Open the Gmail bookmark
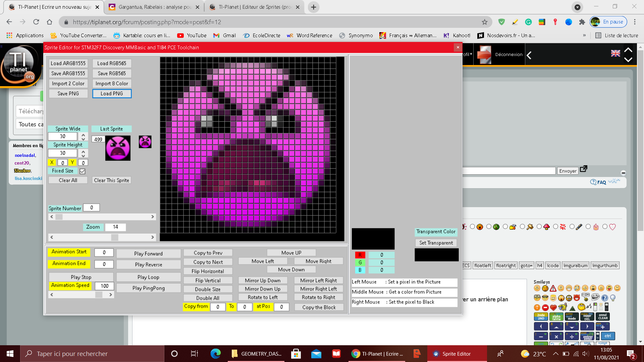 tap(224, 35)
